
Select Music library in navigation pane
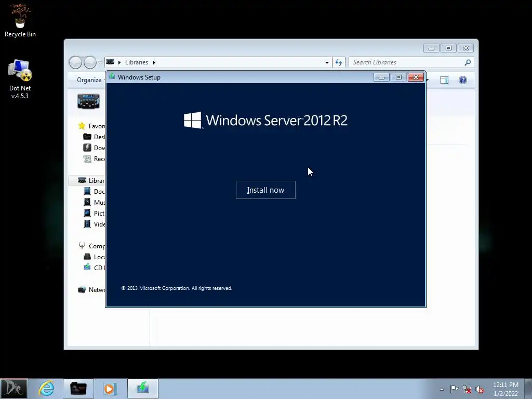coord(95,202)
